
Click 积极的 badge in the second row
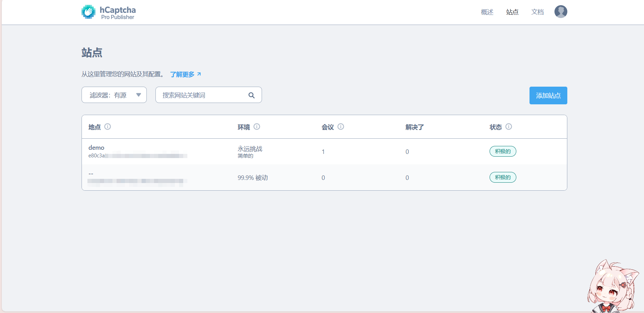tap(502, 177)
